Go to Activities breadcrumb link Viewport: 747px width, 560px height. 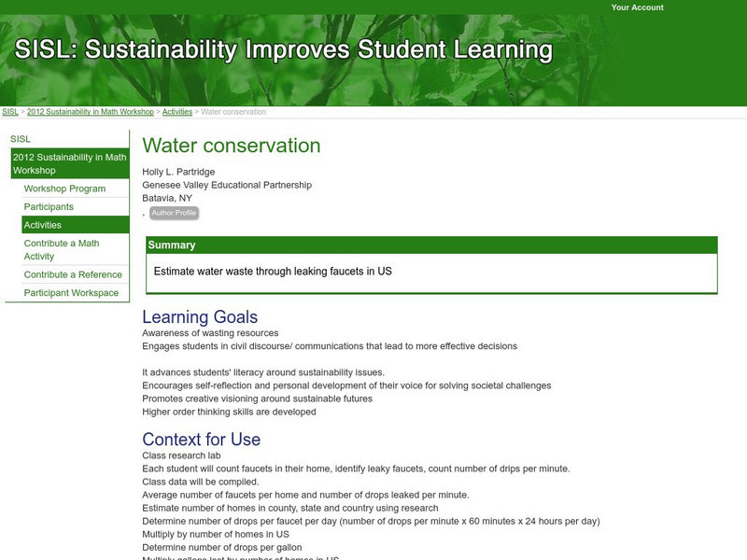point(177,112)
